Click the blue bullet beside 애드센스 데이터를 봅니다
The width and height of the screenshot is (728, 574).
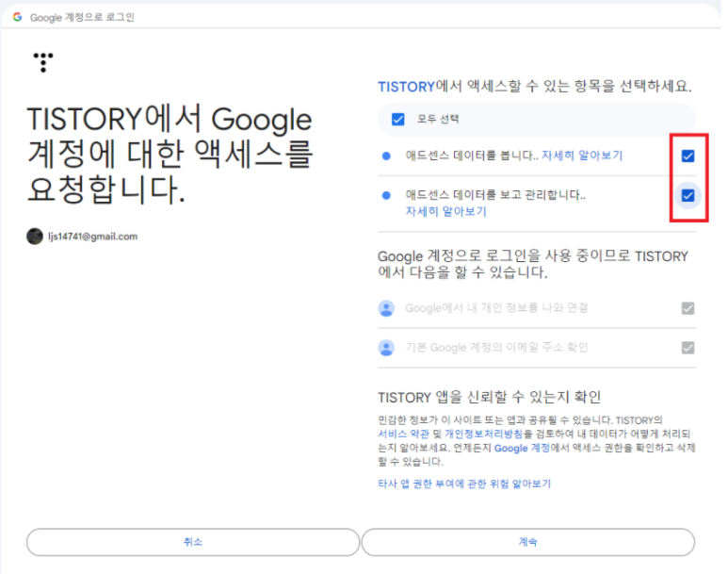pos(386,156)
